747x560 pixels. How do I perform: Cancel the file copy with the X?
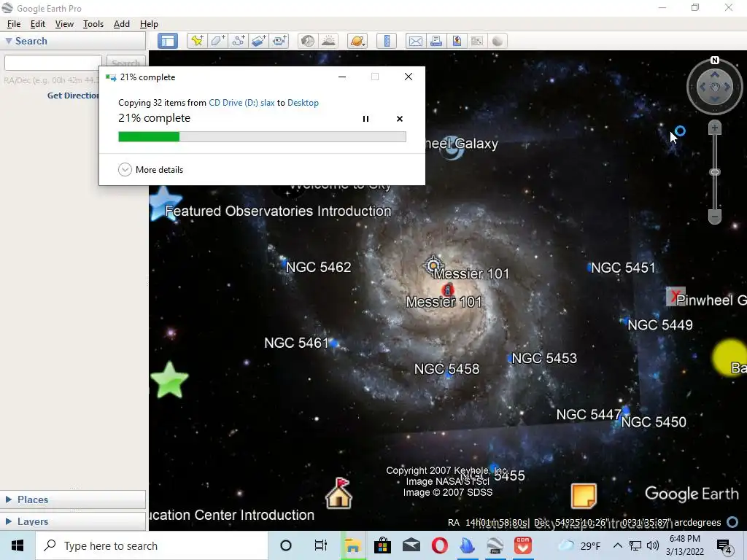(400, 119)
